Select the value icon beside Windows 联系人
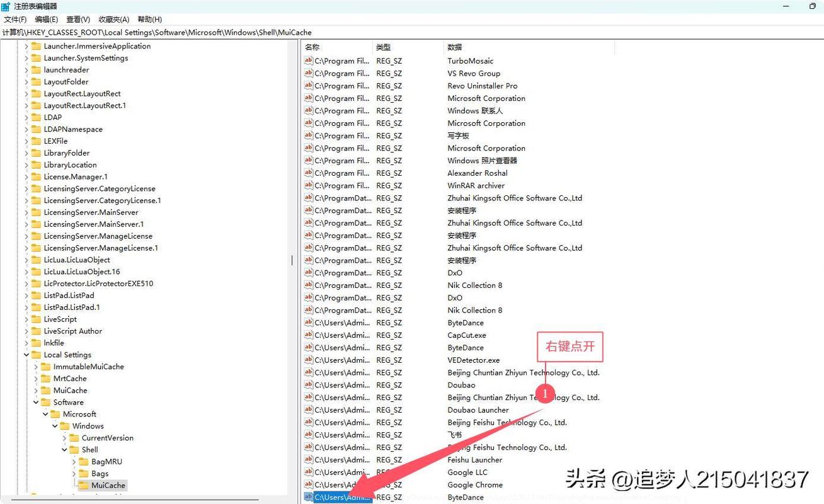Image resolution: width=824 pixels, height=504 pixels. (x=309, y=110)
